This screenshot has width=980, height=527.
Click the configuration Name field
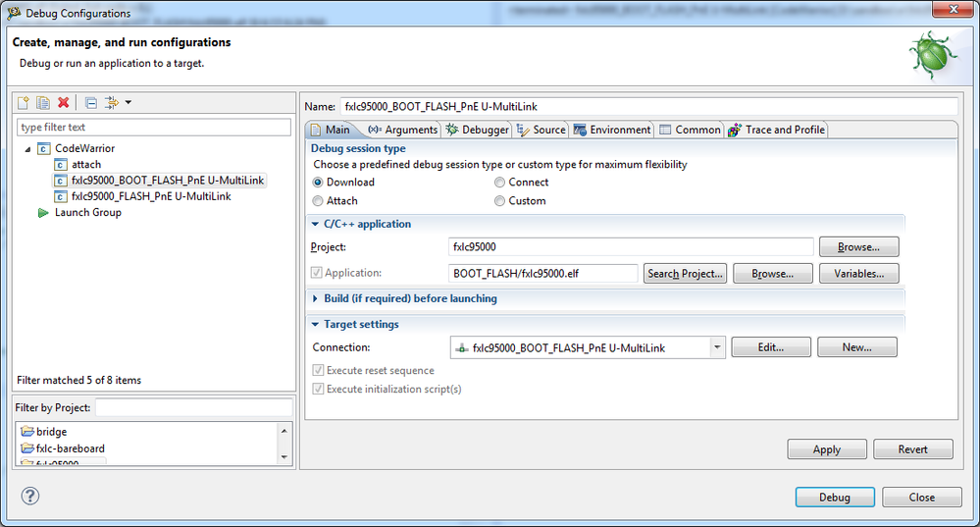pyautogui.click(x=648, y=106)
